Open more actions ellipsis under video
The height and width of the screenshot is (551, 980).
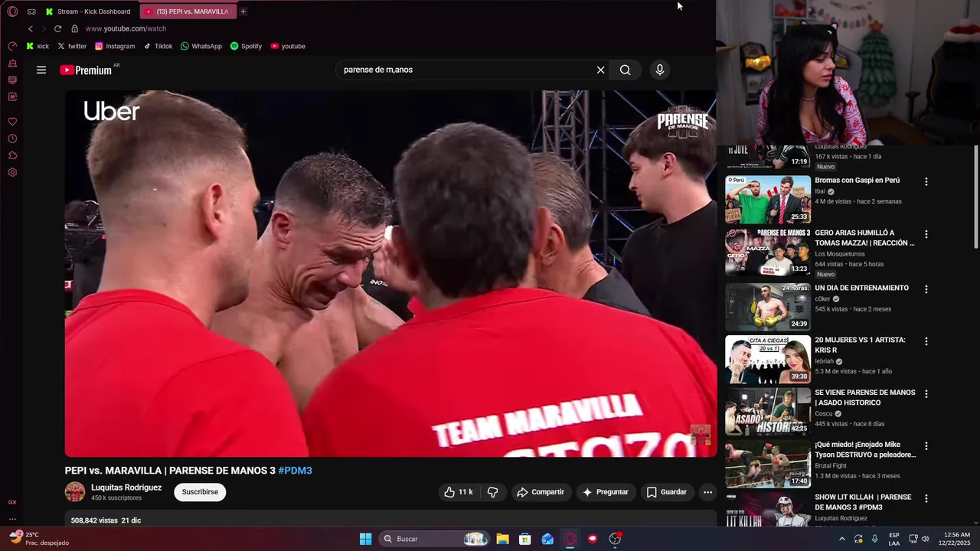click(x=707, y=492)
